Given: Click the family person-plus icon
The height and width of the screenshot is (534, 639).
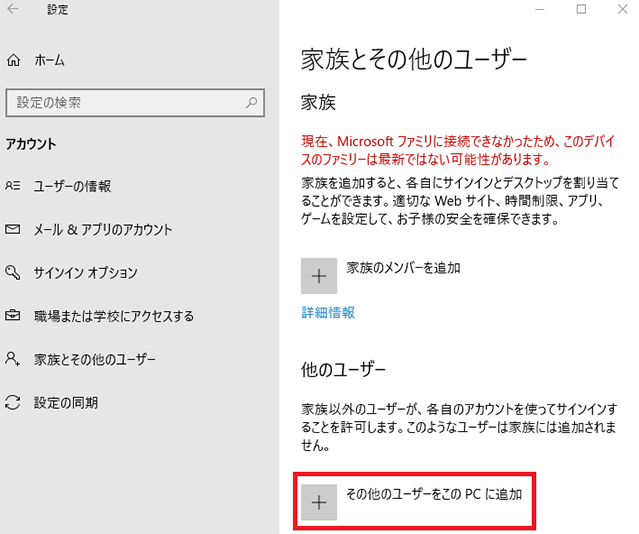Looking at the screenshot, I should 13,359.
